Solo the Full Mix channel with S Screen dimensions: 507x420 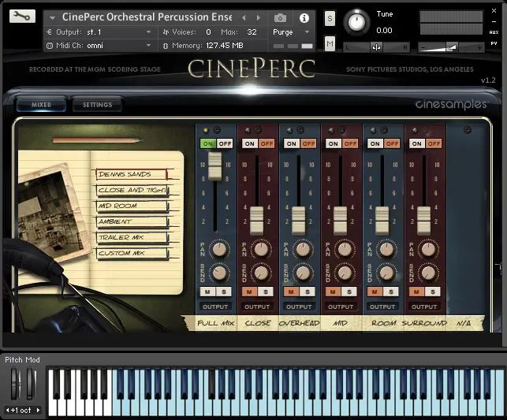click(x=224, y=292)
